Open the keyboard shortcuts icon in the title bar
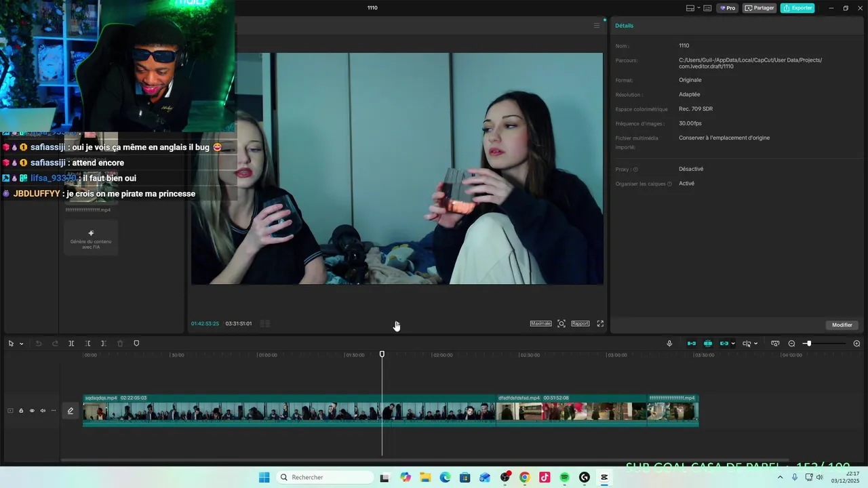The width and height of the screenshot is (868, 488). pyautogui.click(x=707, y=8)
